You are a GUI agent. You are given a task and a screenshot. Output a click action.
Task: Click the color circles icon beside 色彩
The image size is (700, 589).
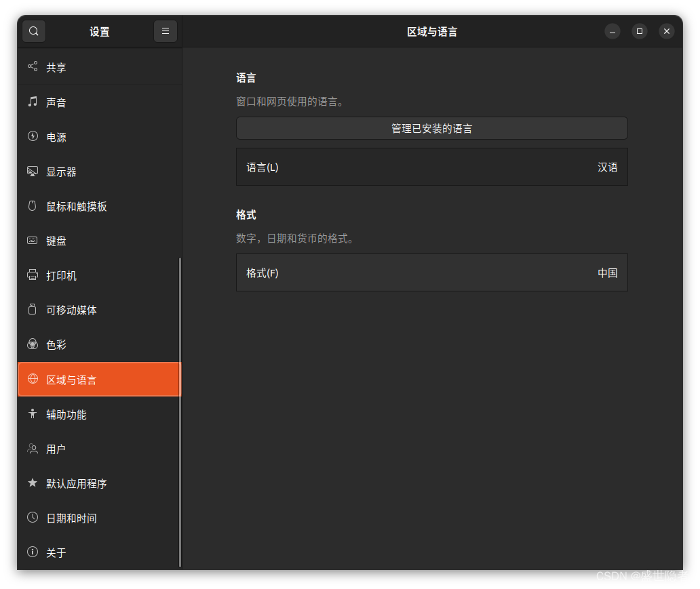(33, 344)
